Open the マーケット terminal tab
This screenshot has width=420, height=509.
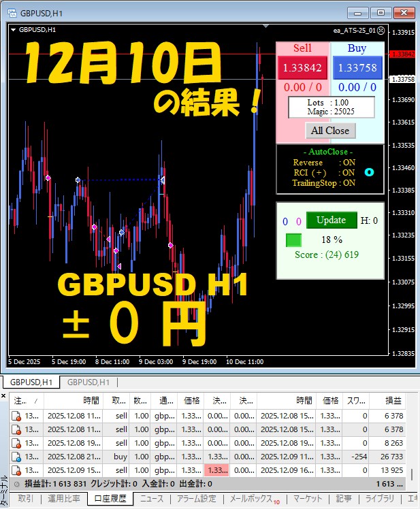pyautogui.click(x=308, y=498)
